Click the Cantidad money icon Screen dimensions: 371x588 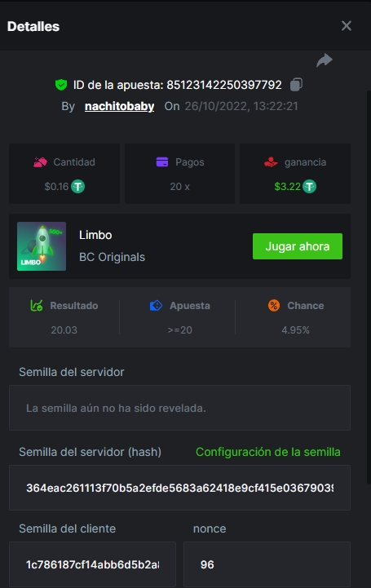pyautogui.click(x=41, y=162)
